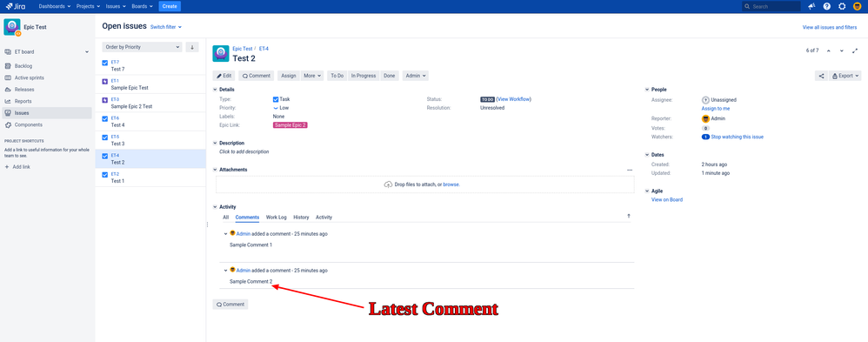Open the Export dropdown
The image size is (868, 342).
[845, 76]
